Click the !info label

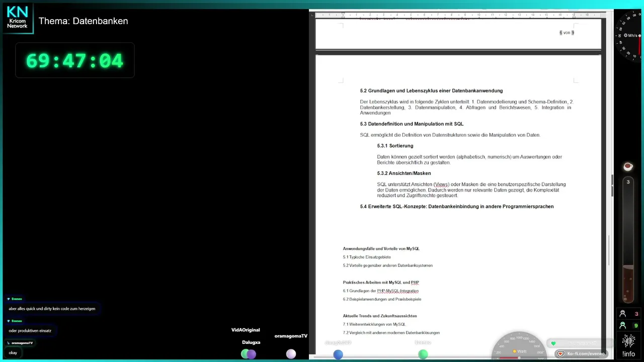click(628, 354)
